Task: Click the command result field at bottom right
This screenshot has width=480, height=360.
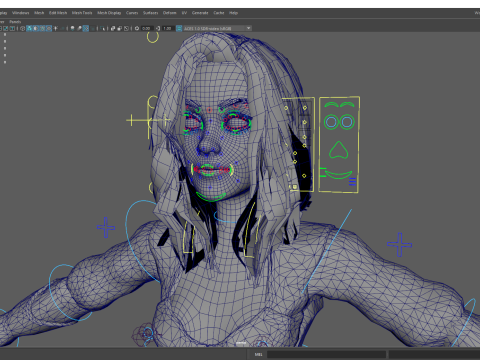Action: [x=434, y=354]
